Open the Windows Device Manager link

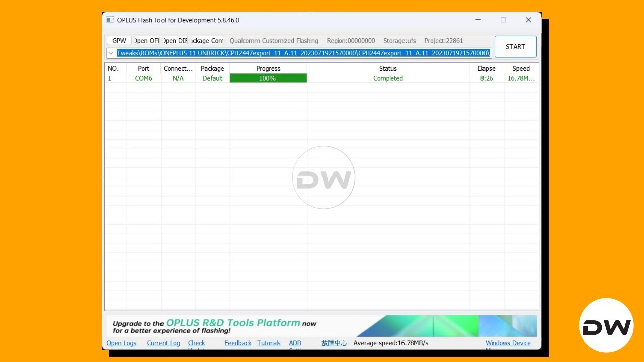(x=508, y=344)
